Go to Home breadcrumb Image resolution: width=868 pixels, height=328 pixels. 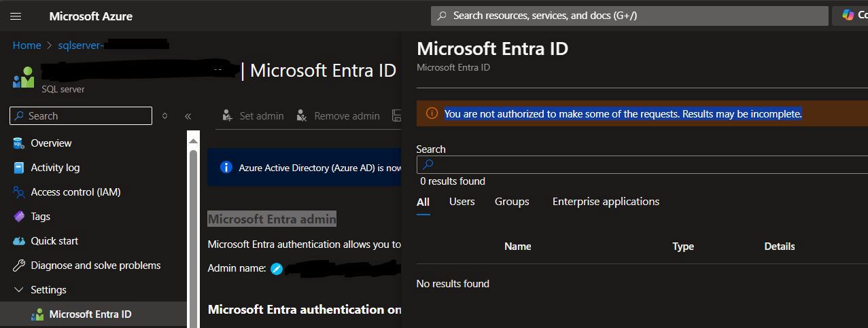(27, 45)
